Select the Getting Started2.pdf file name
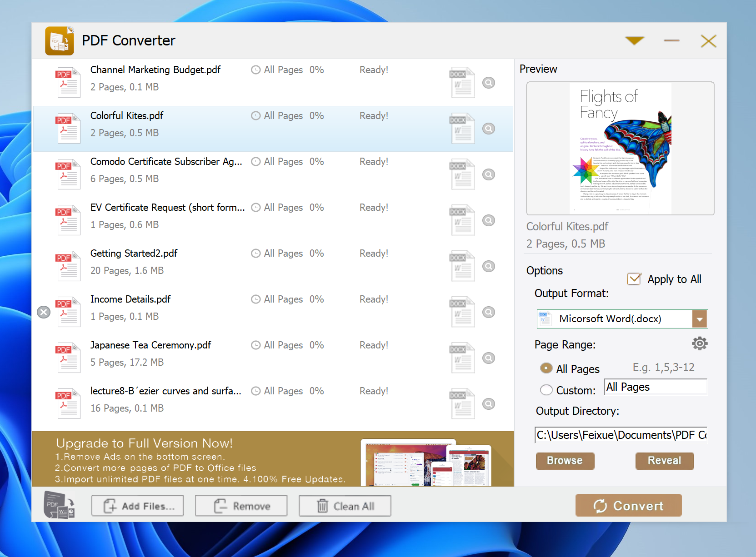Viewport: 756px width, 557px height. pos(134,254)
